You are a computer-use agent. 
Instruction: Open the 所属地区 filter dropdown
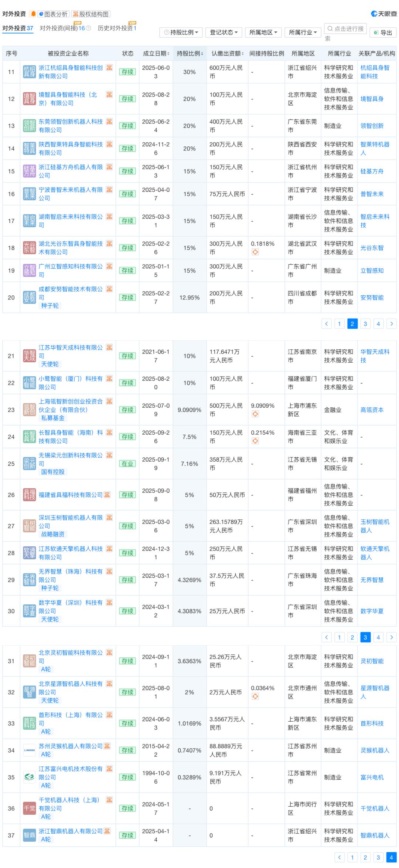tap(263, 33)
